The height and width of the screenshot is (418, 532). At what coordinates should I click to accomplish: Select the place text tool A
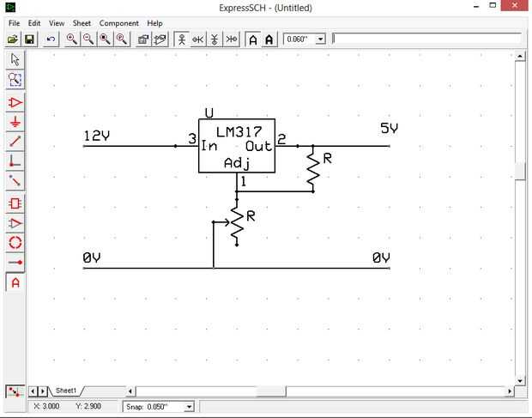[15, 282]
